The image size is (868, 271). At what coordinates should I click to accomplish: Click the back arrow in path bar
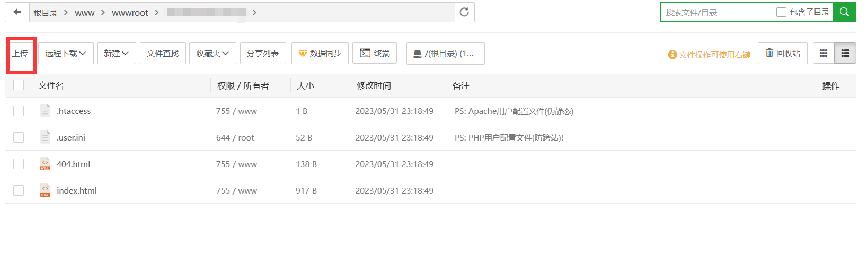tap(17, 12)
